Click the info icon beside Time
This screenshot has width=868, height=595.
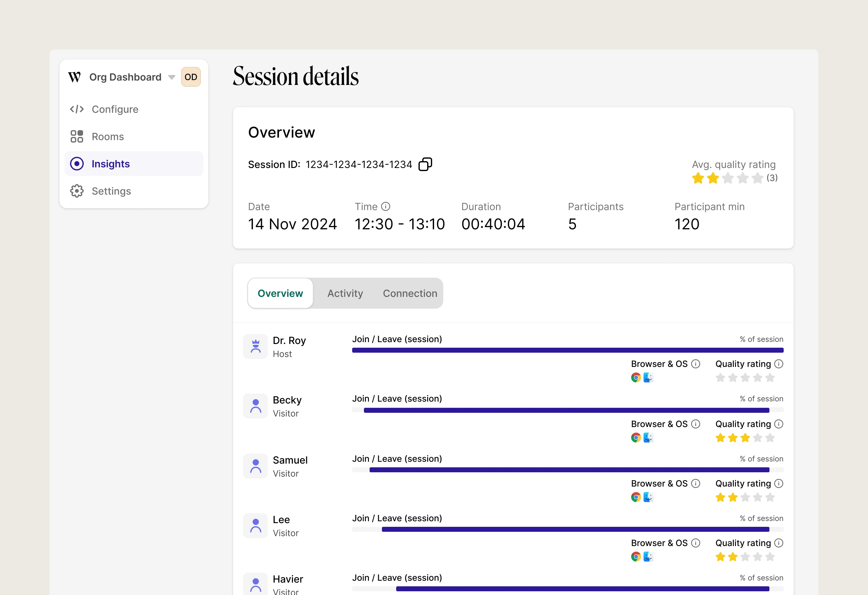[385, 206]
